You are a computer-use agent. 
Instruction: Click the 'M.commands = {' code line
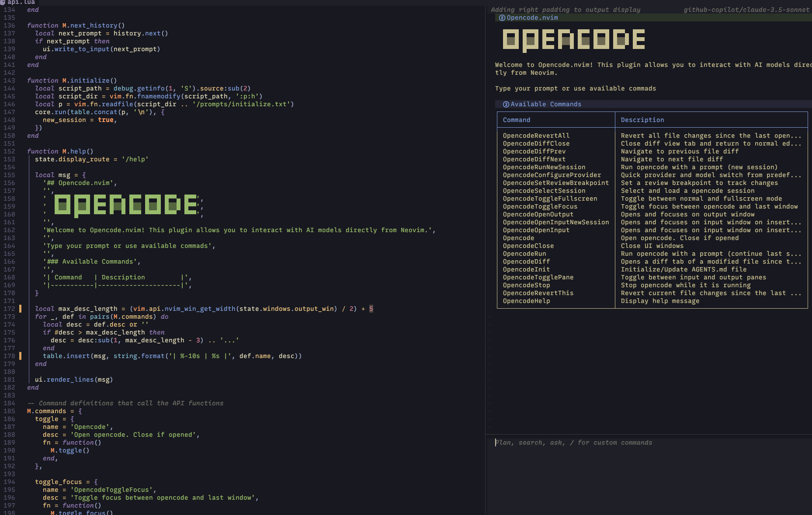tap(55, 411)
